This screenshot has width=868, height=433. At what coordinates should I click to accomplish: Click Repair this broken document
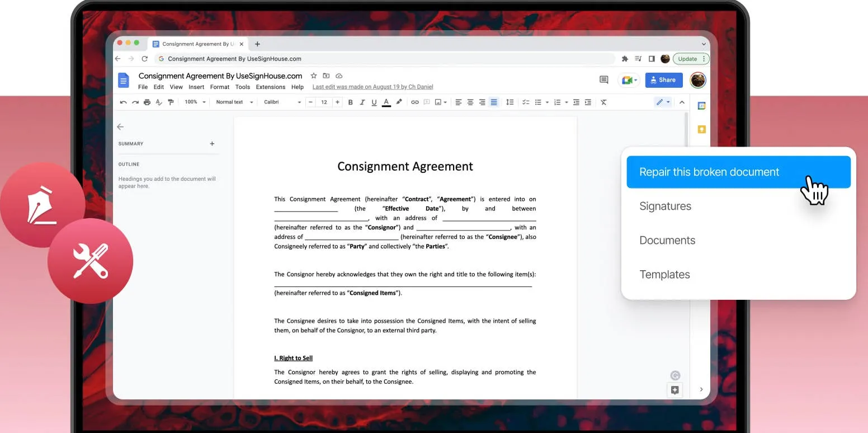pyautogui.click(x=709, y=172)
